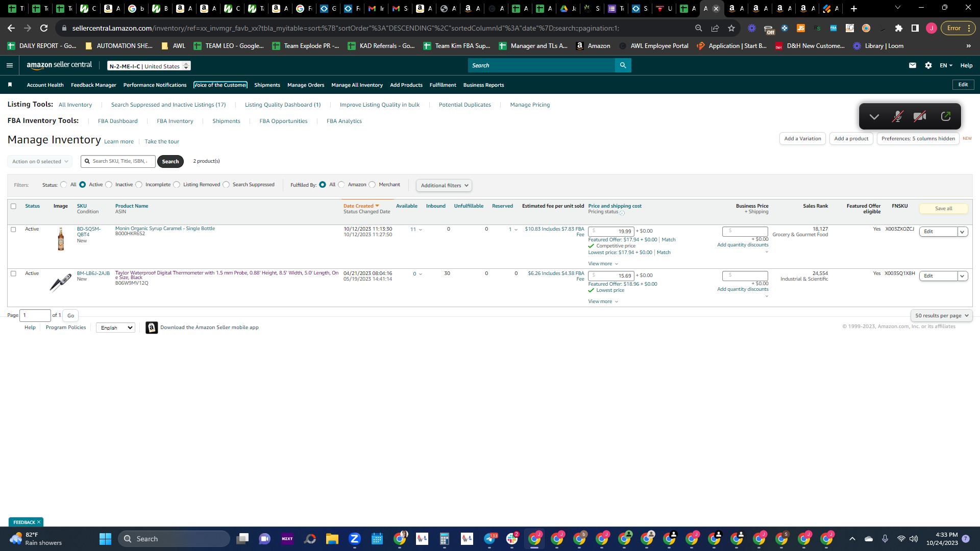Click the bookmark flag icon in nav bar
This screenshot has width=980, height=551.
tap(10, 85)
